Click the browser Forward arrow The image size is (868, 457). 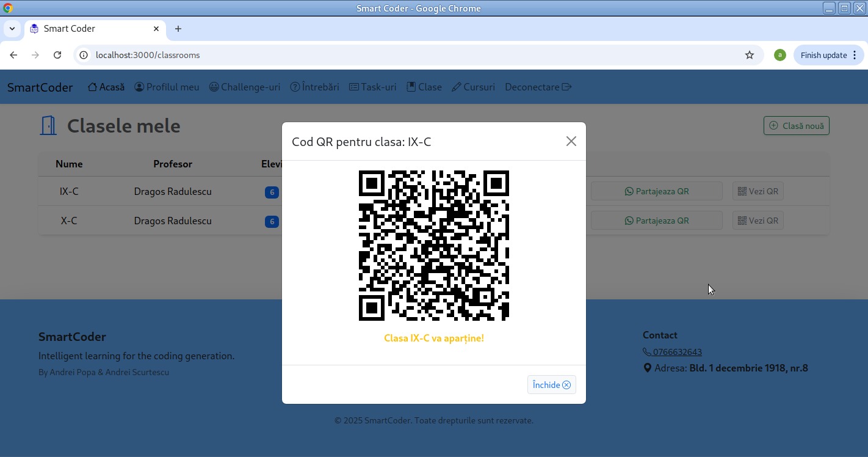[35, 55]
